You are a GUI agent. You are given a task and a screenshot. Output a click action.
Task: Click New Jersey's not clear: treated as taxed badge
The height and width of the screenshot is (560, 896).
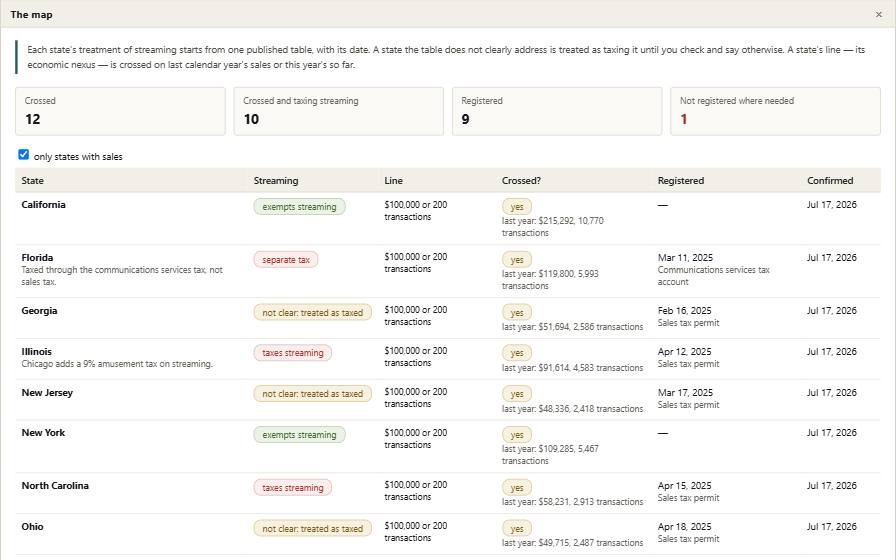pos(313,394)
